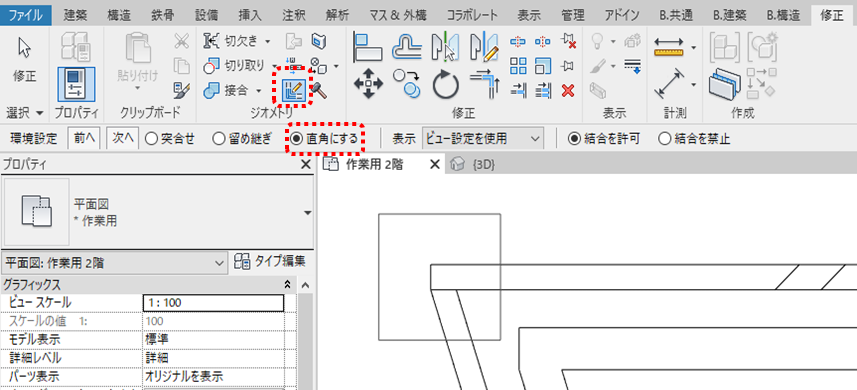The image size is (857, 390).
Task: Click the Copy tool icon
Action: pyautogui.click(x=407, y=84)
